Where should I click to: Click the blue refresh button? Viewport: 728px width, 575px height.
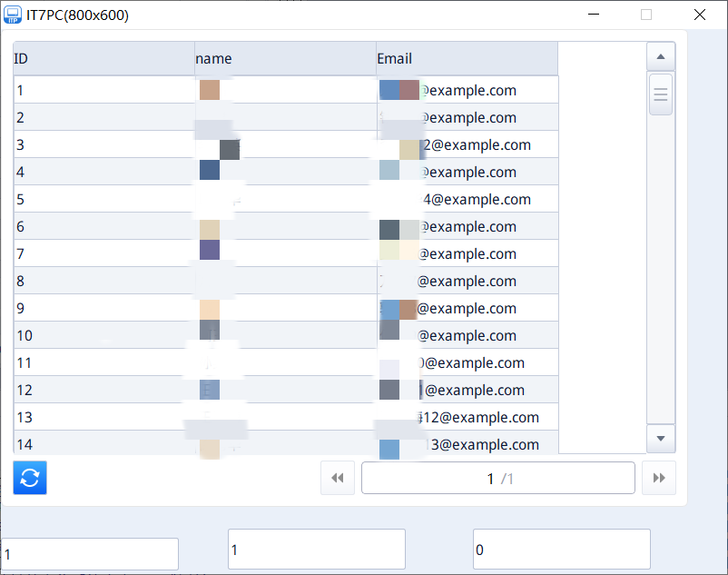pyautogui.click(x=30, y=478)
